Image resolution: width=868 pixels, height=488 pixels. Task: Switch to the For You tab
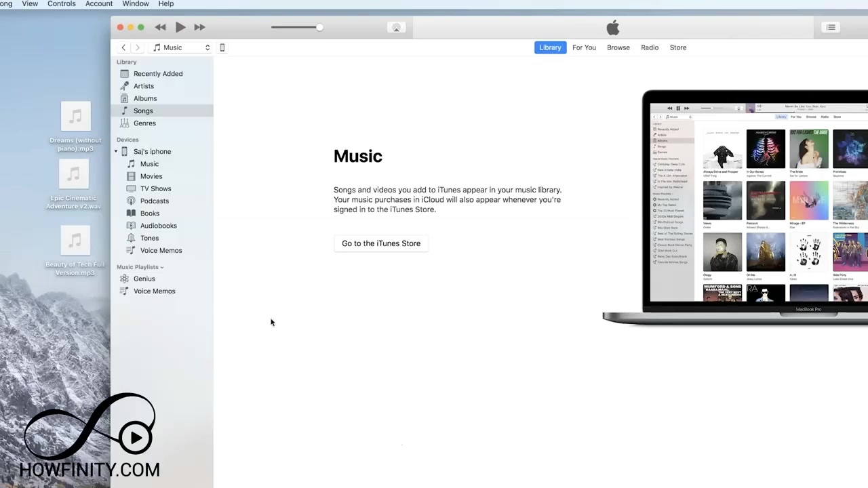(x=584, y=47)
